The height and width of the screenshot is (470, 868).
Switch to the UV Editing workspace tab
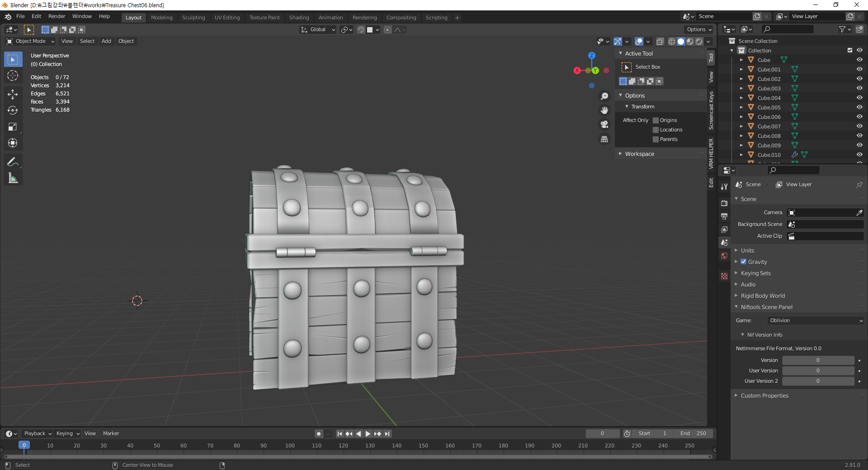point(227,18)
